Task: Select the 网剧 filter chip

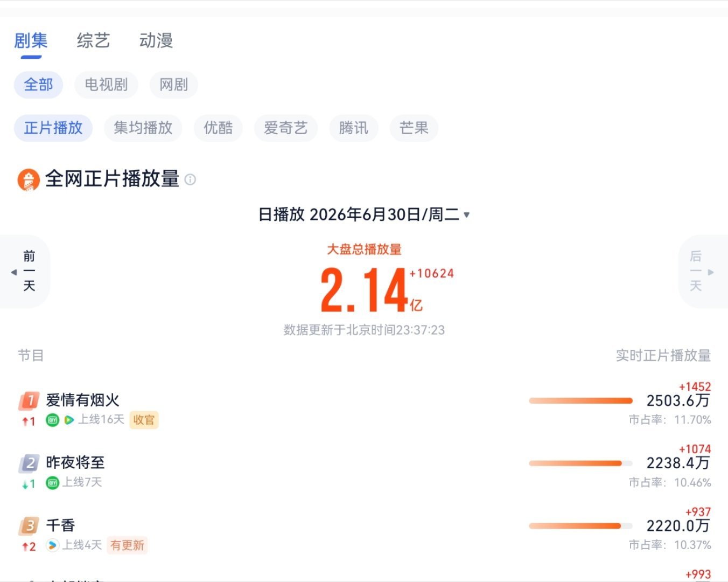Action: click(x=173, y=85)
